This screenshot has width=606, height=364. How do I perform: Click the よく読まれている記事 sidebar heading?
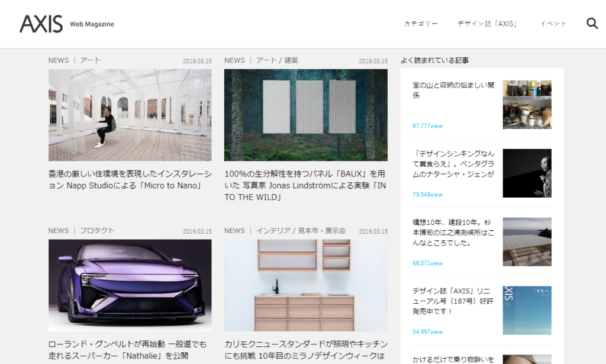[434, 60]
